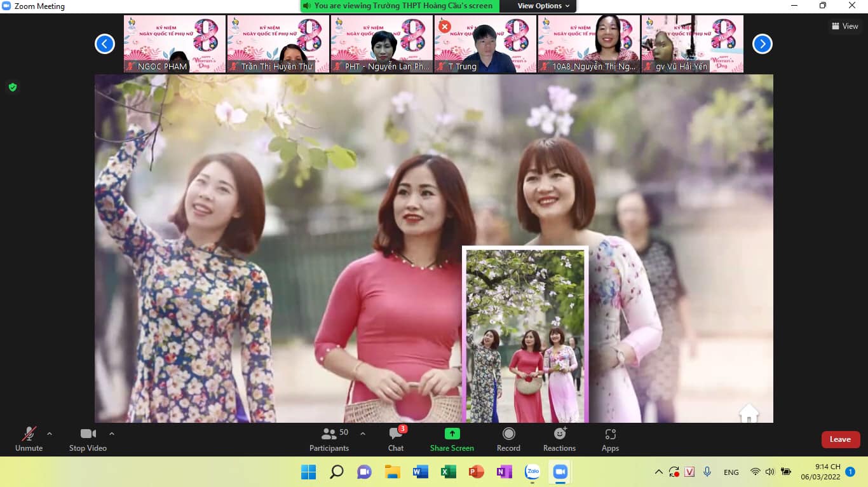The width and height of the screenshot is (868, 487).
Task: Expand video options arrow beside Stop Video
Action: coord(112,434)
